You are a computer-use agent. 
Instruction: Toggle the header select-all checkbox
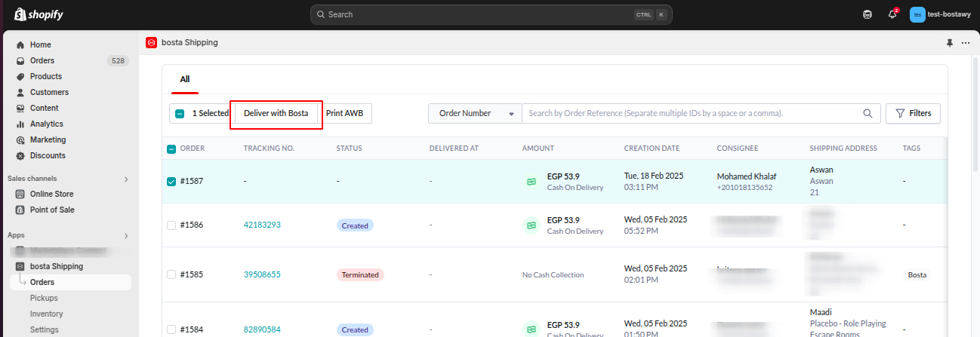(171, 149)
